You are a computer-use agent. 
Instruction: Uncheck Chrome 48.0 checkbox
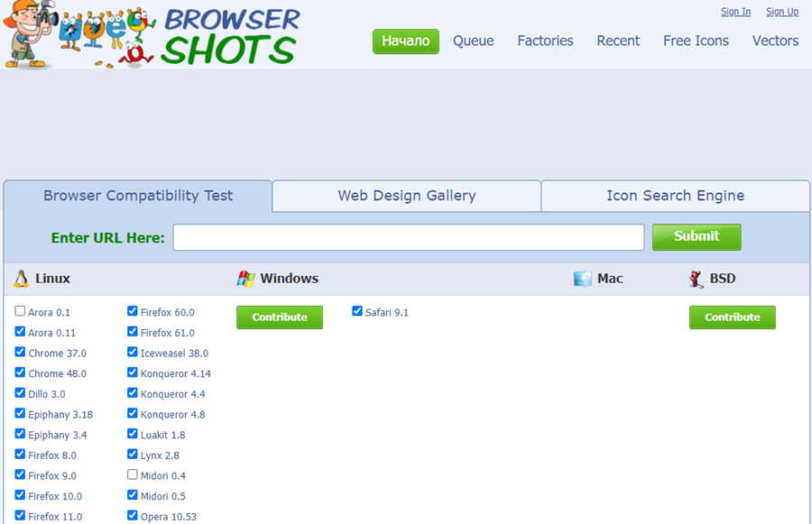21,372
